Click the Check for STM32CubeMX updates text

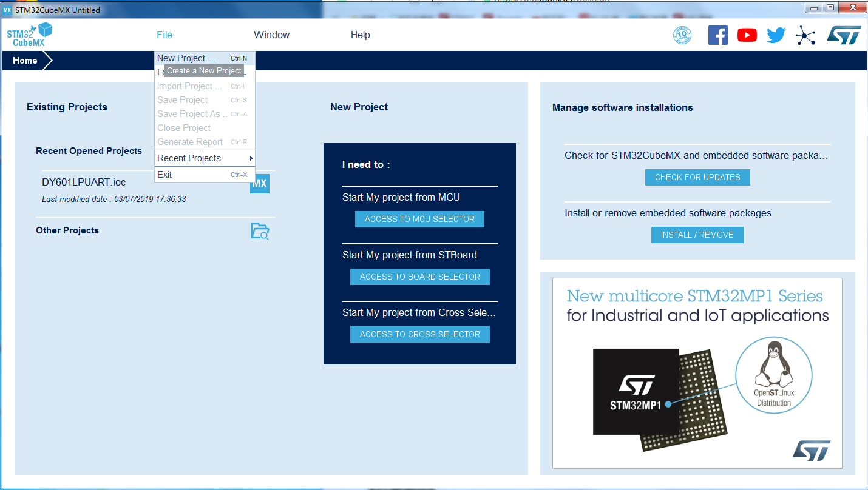pyautogui.click(x=696, y=156)
